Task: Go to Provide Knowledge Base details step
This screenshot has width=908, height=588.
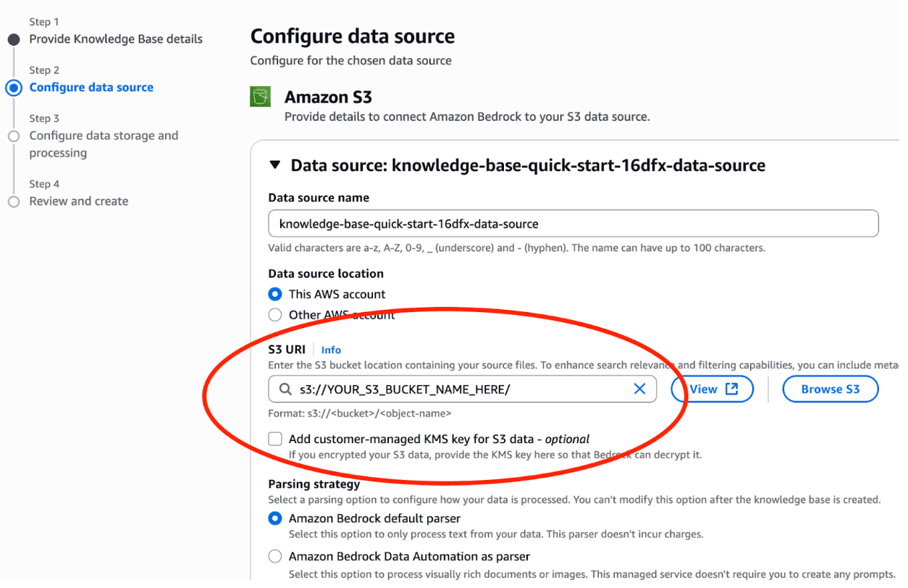Action: 116,39
